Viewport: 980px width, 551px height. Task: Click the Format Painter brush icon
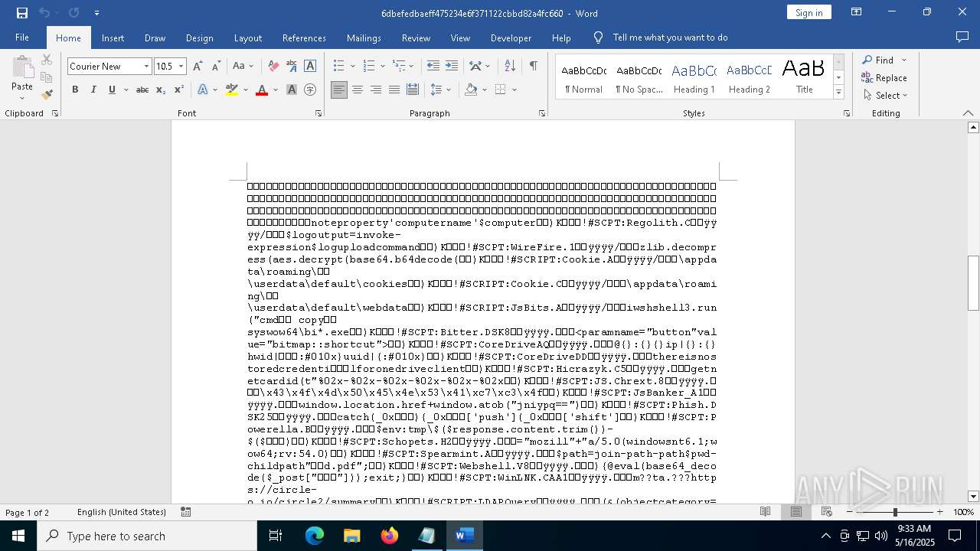pos(47,95)
